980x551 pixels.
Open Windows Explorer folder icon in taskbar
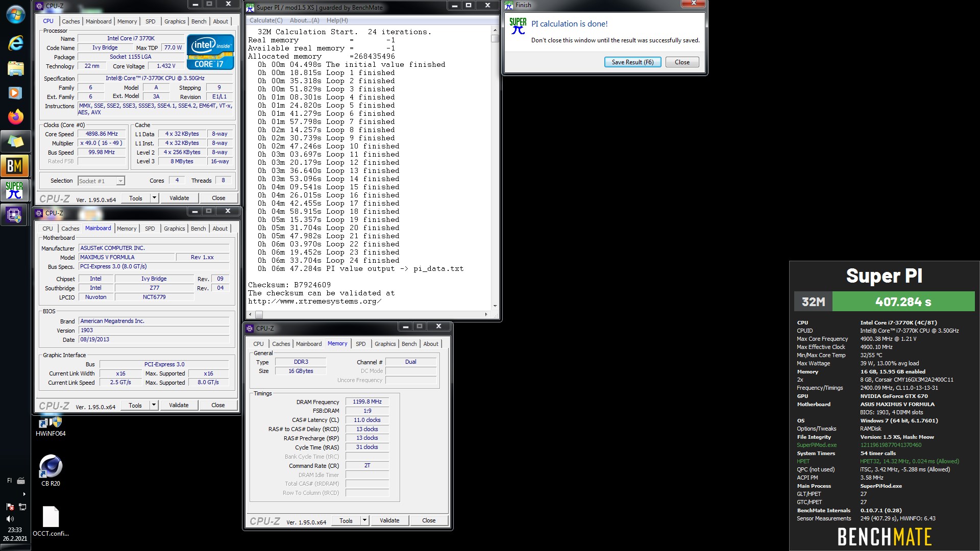(15, 68)
